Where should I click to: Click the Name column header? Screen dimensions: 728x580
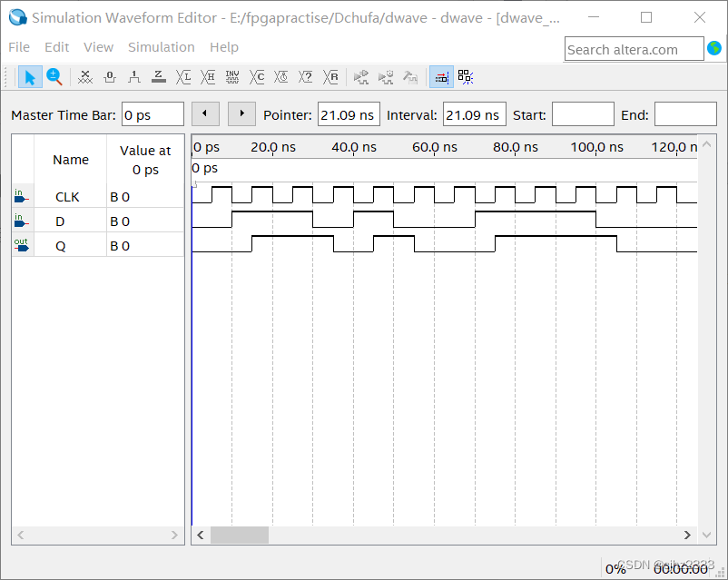click(71, 160)
